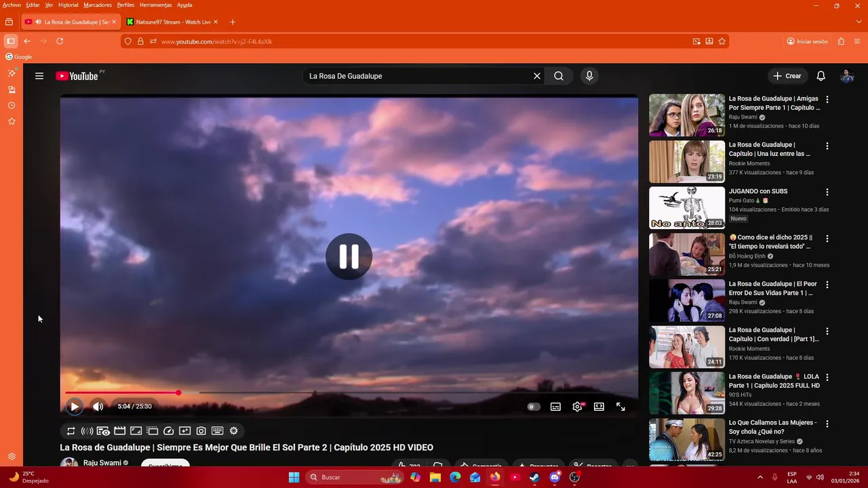Click the large pause overlay in video center

tap(349, 257)
